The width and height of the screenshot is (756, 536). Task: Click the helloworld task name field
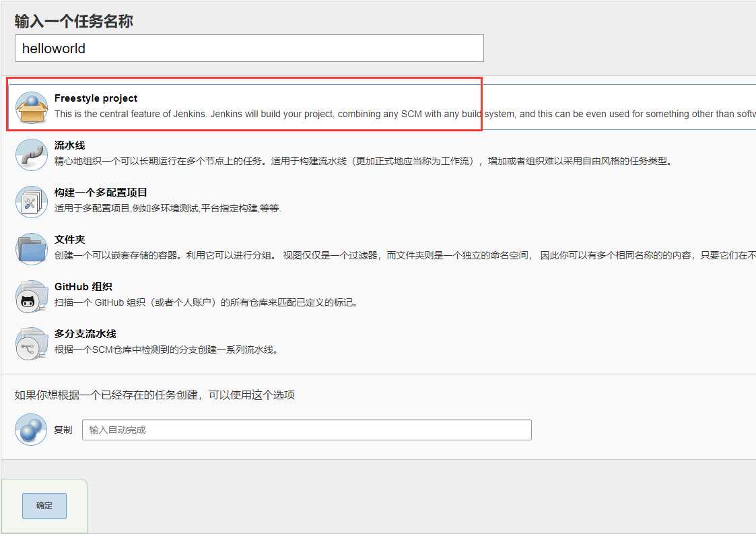pyautogui.click(x=249, y=48)
